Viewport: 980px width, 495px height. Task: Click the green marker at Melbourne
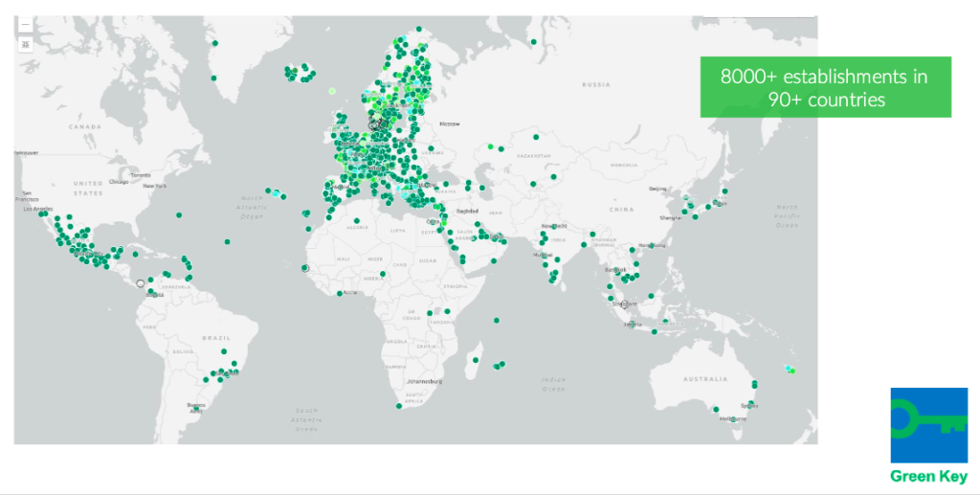(x=716, y=409)
